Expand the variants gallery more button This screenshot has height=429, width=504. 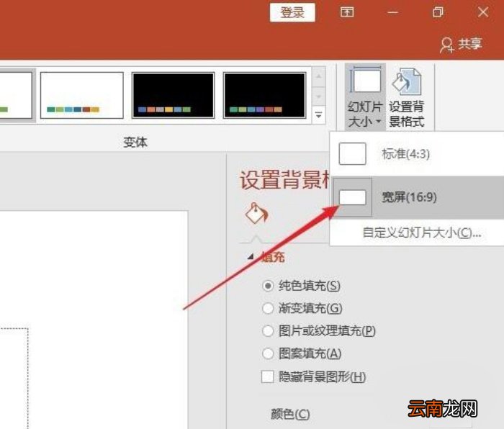(318, 114)
